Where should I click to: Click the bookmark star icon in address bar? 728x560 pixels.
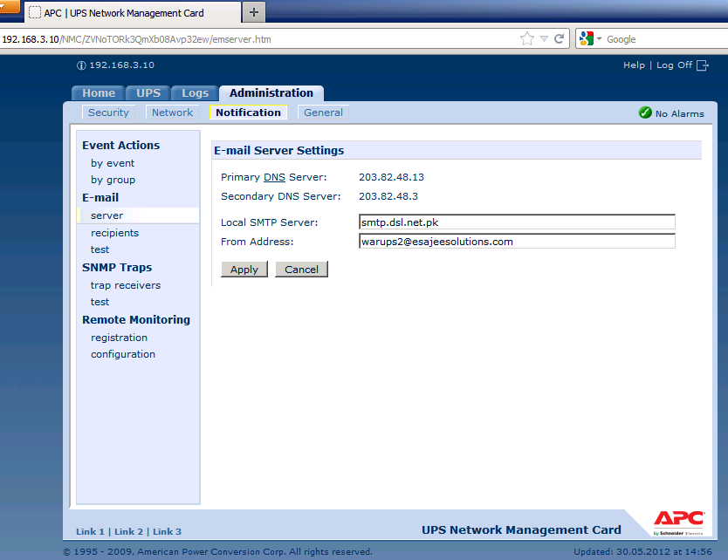(527, 38)
